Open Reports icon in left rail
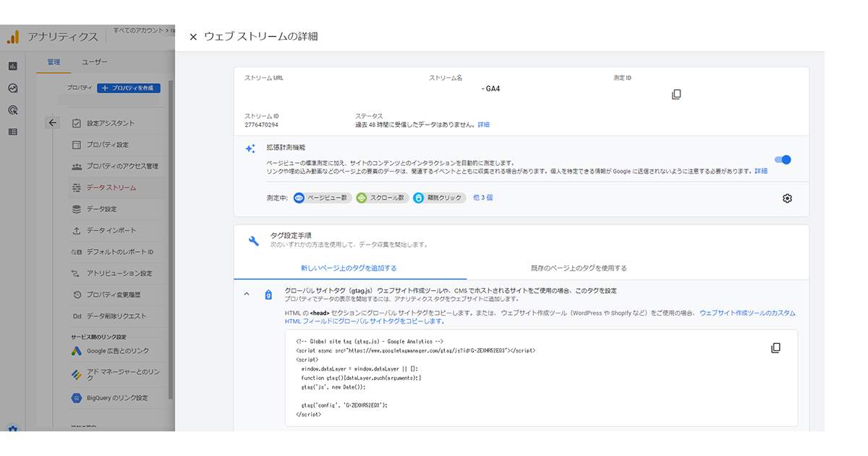Screen dimensions: 868x456 click(12, 66)
